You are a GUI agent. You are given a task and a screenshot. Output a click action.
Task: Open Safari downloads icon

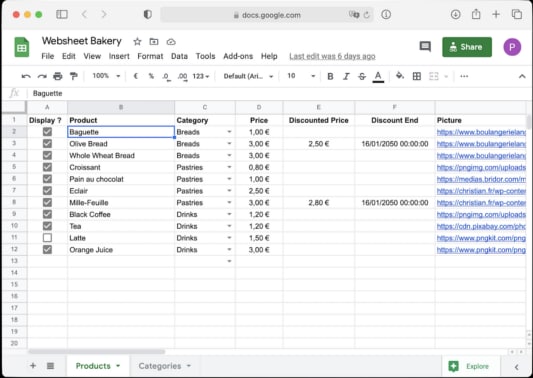pyautogui.click(x=455, y=14)
